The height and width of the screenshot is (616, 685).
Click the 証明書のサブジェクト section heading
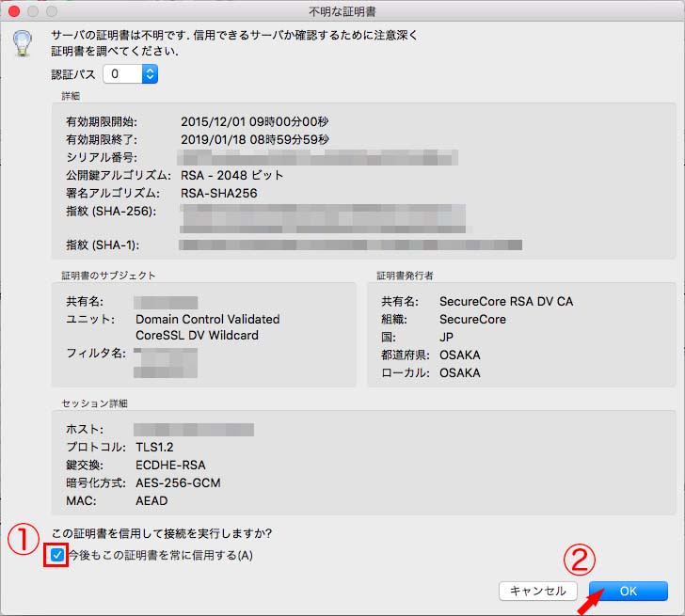point(108,276)
